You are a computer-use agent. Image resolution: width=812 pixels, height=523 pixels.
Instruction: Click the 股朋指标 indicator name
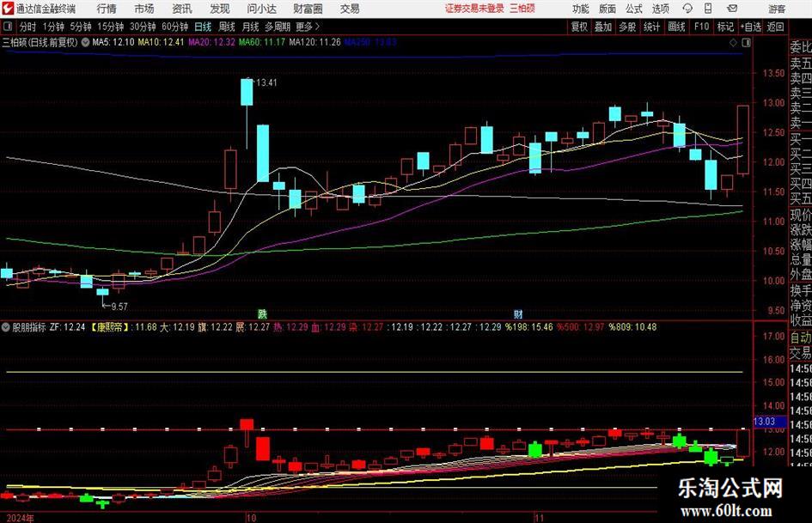(29, 327)
